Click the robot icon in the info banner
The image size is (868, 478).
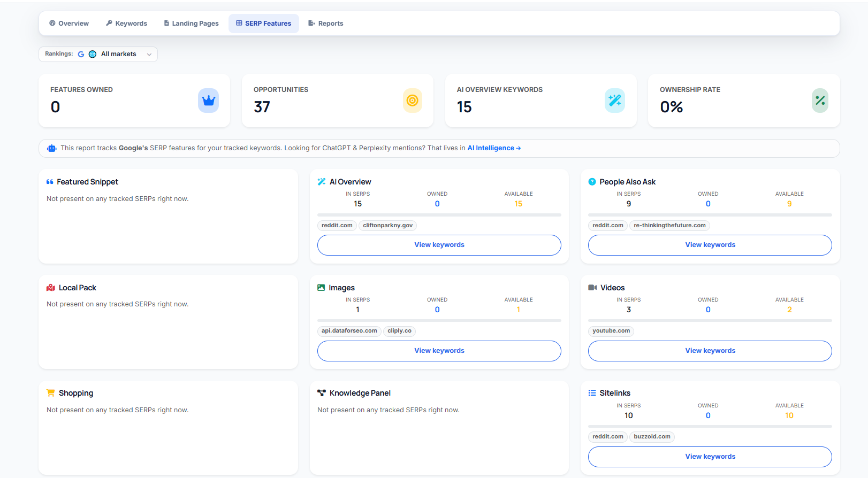coord(52,148)
